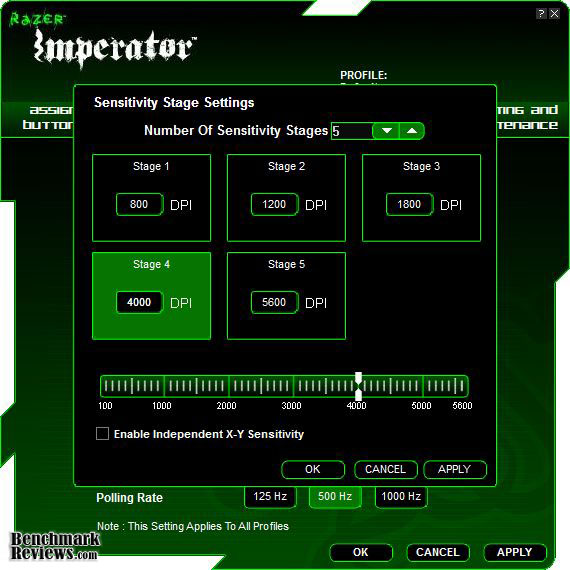The width and height of the screenshot is (570, 570).
Task: Click CANCEL in Sensitivity Stage Settings dialog
Action: click(385, 469)
